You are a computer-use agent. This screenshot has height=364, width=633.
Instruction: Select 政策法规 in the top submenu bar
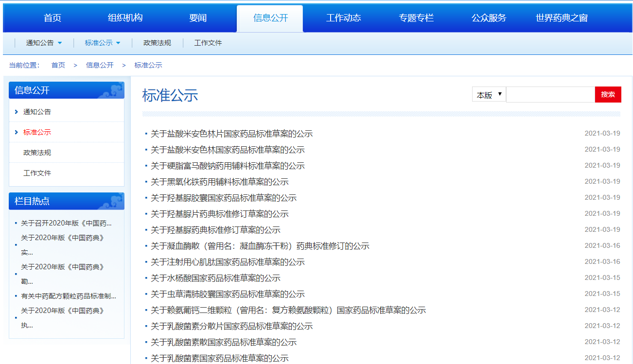pyautogui.click(x=157, y=43)
